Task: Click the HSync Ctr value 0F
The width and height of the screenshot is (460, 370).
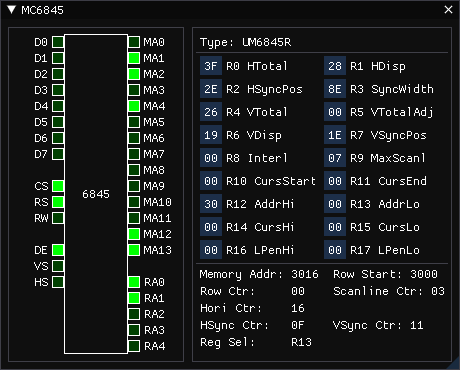Action: [298, 325]
